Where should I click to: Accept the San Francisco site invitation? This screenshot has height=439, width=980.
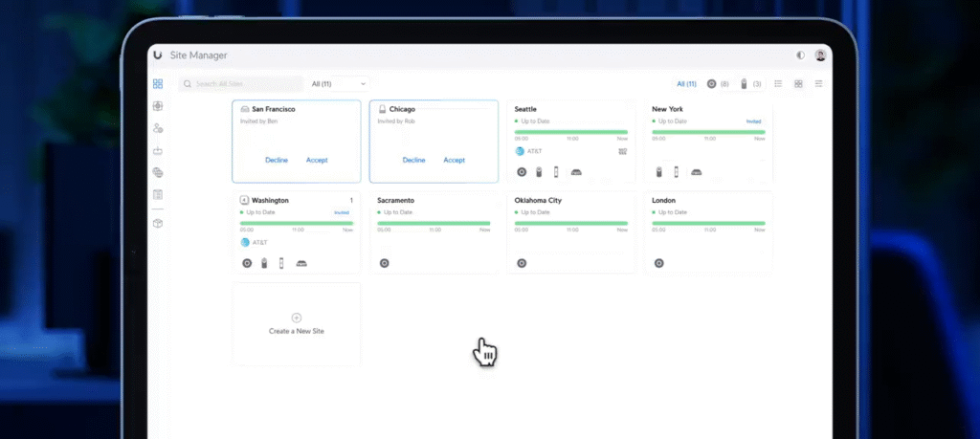(x=317, y=160)
